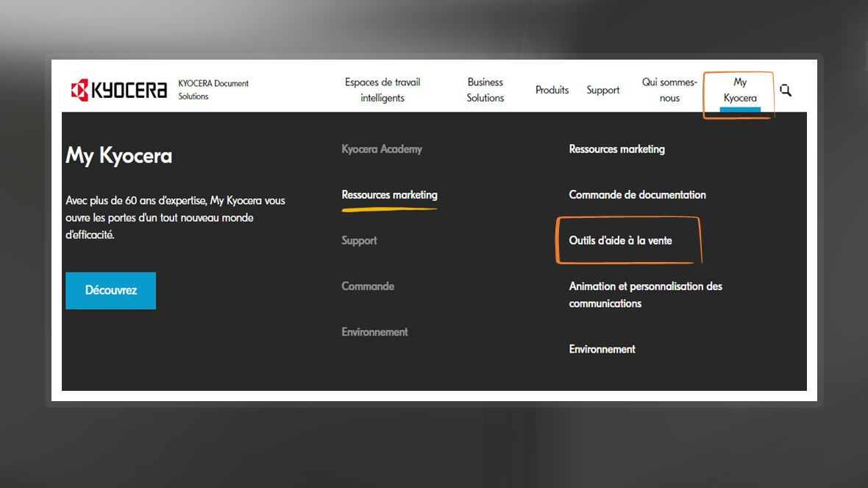
Task: Open Animation et personnalisation des communications
Action: point(645,294)
